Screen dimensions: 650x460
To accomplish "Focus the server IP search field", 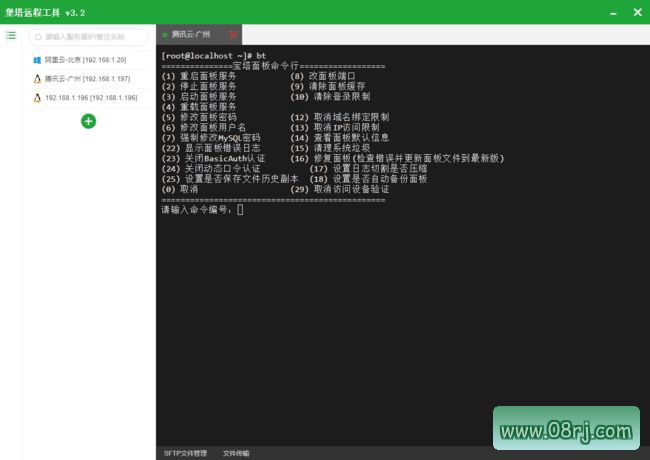I will 88,37.
